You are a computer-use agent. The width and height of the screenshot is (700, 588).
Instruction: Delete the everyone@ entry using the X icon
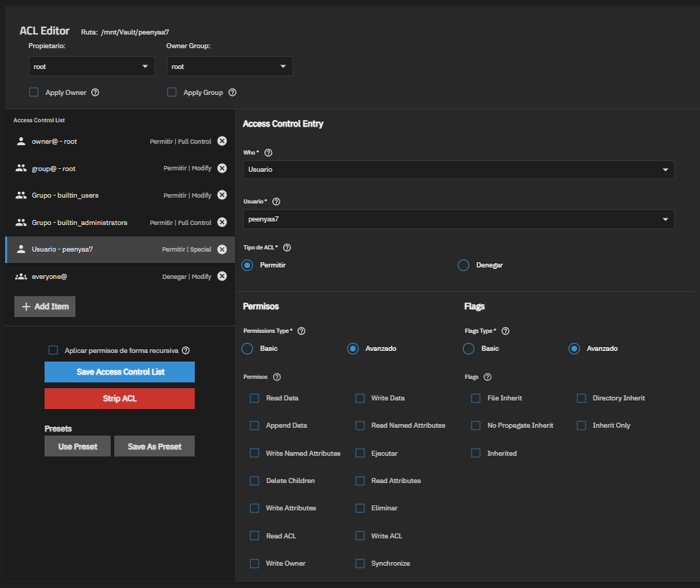coord(222,276)
